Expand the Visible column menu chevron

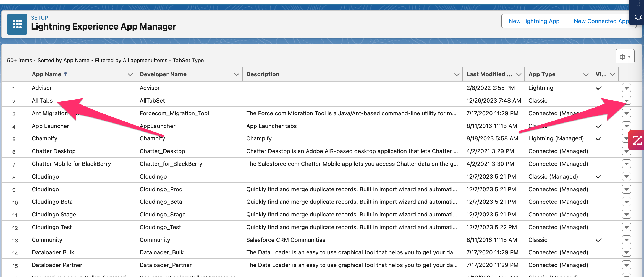click(612, 75)
